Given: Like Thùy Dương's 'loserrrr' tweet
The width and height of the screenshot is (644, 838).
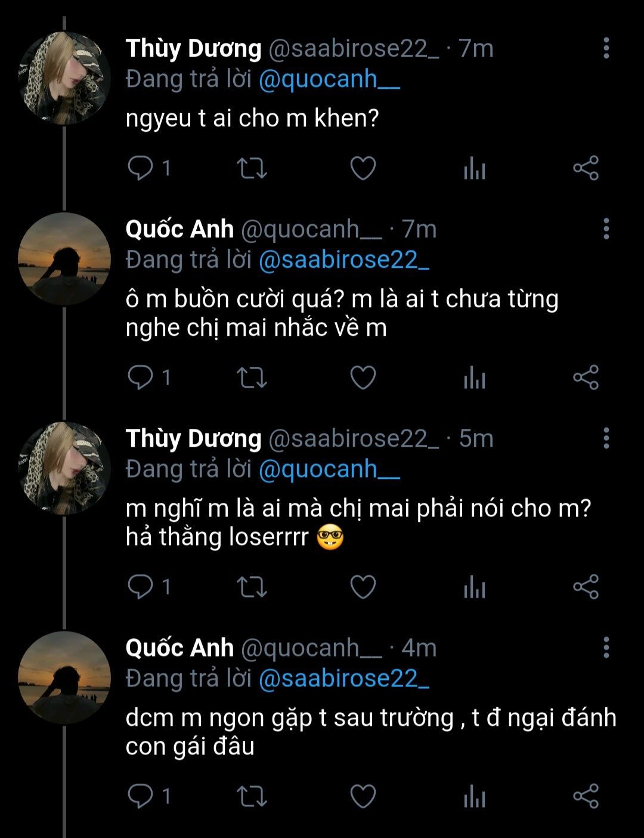Looking at the screenshot, I should [363, 587].
